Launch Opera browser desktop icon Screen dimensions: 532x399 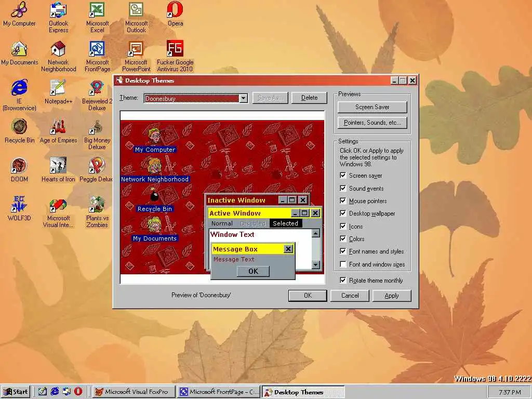click(x=175, y=14)
